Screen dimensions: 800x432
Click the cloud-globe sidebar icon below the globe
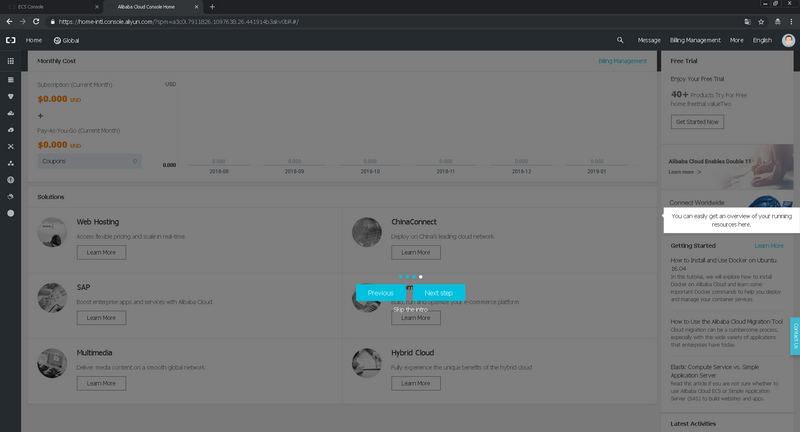11,196
